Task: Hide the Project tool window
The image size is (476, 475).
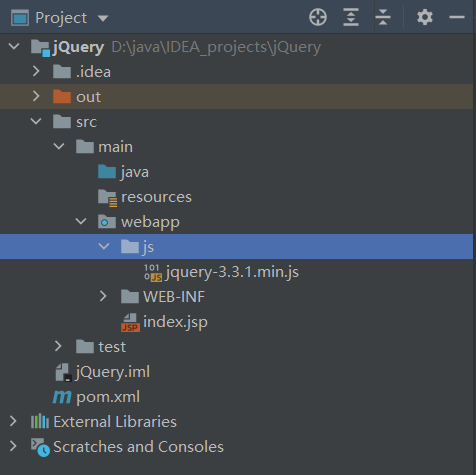Action: tap(457, 17)
